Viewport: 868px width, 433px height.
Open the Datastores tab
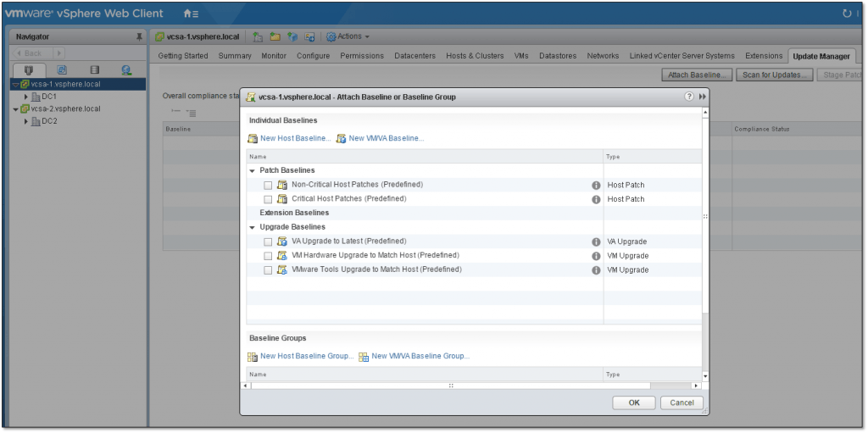tap(558, 56)
